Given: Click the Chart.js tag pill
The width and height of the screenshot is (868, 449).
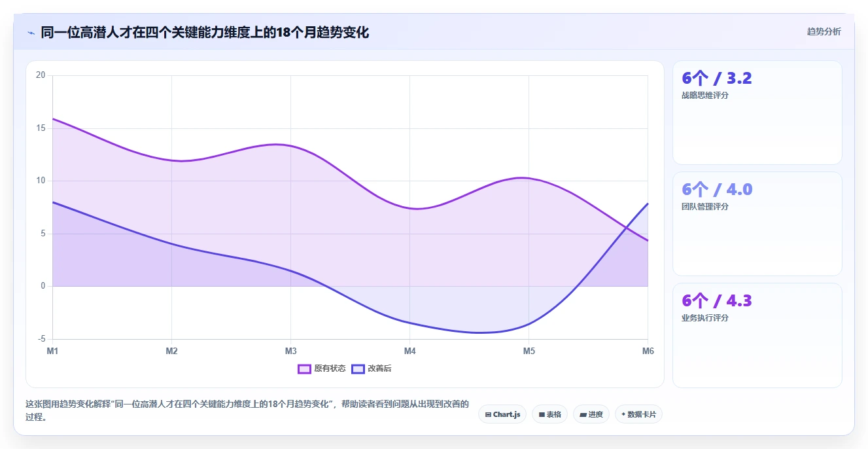Looking at the screenshot, I should pyautogui.click(x=502, y=414).
